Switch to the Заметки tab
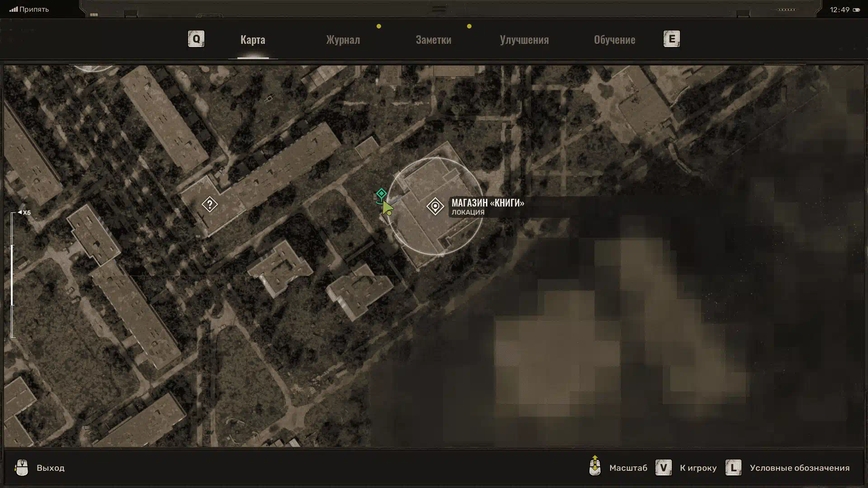The width and height of the screenshot is (868, 488). 433,40
